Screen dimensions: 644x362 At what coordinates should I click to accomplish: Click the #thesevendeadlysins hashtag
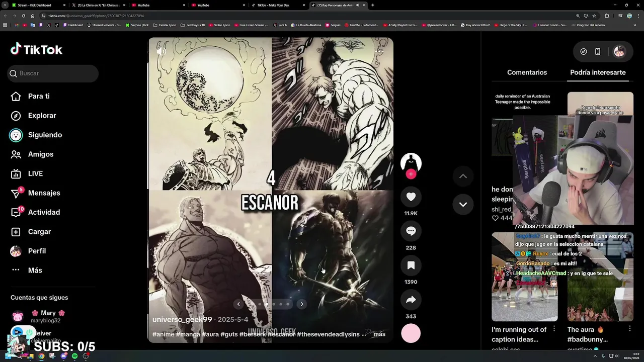328,334
